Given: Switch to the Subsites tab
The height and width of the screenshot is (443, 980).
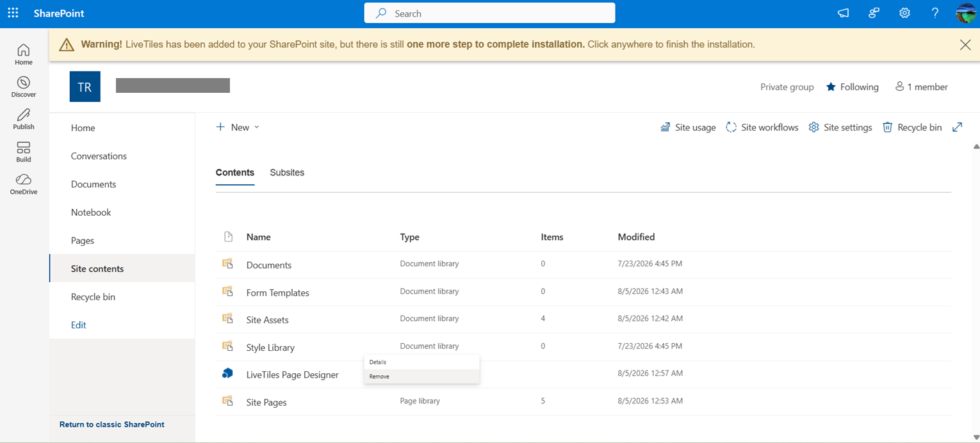Looking at the screenshot, I should coord(287,173).
